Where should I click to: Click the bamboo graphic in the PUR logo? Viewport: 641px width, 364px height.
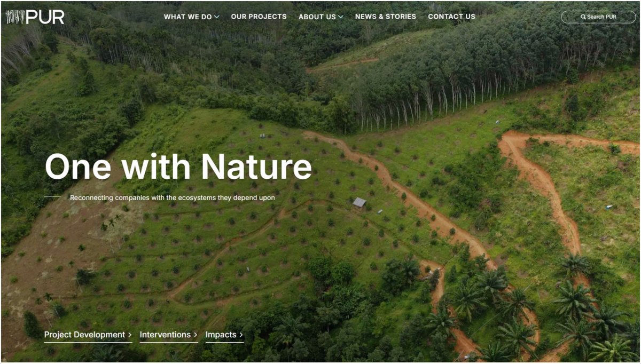tap(15, 17)
